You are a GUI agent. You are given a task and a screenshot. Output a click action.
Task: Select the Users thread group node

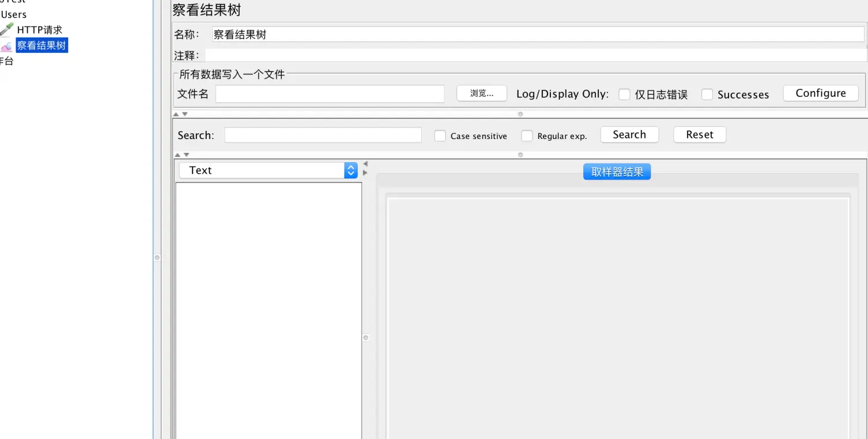(14, 14)
